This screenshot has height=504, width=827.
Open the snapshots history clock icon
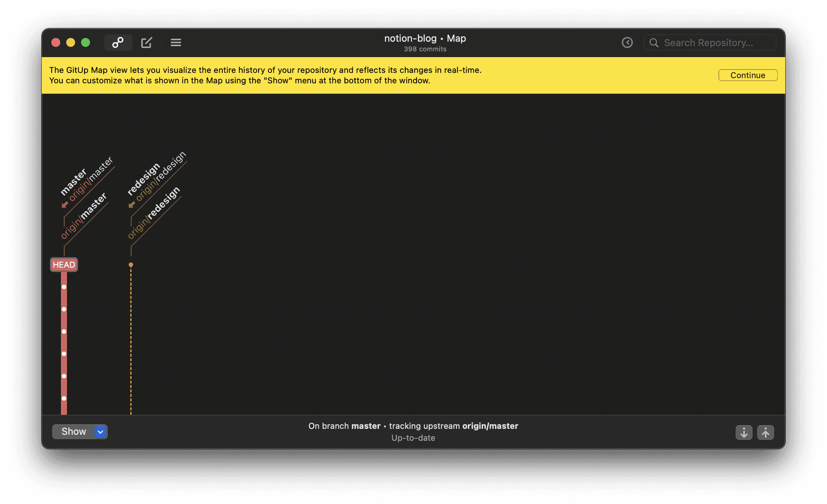(x=627, y=43)
